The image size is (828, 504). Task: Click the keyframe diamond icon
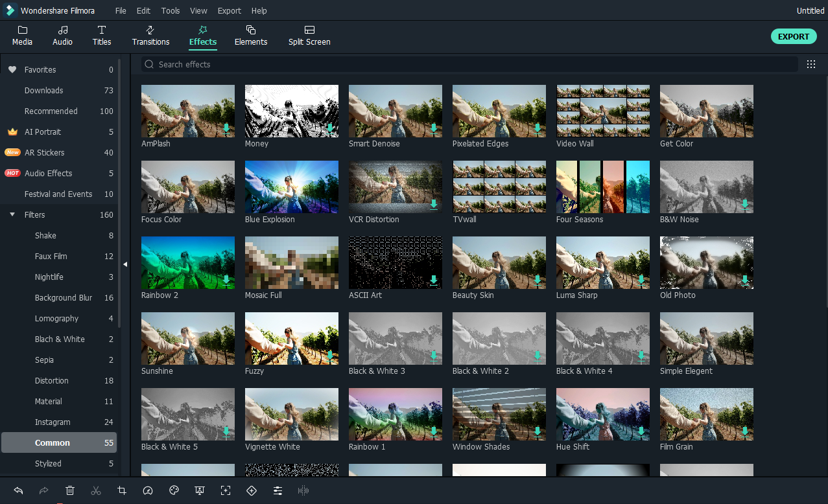[252, 490]
